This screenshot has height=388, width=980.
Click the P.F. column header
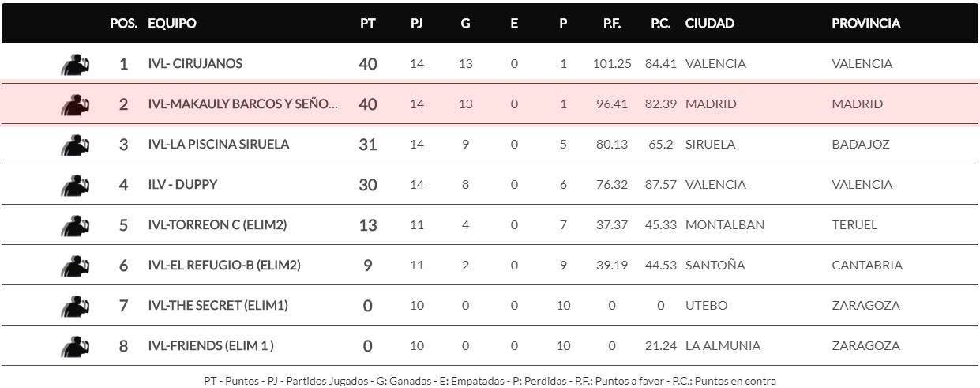pyautogui.click(x=611, y=24)
